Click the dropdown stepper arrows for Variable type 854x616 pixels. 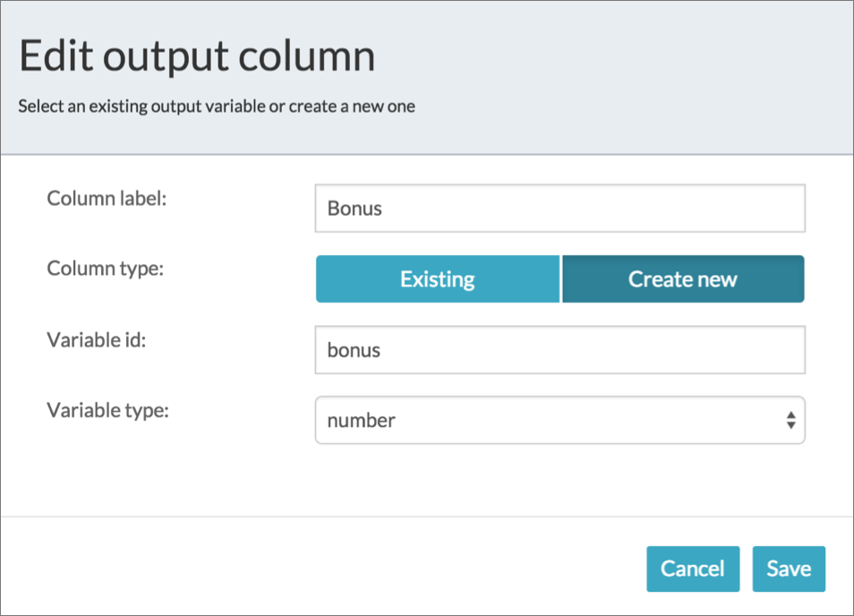coord(790,420)
